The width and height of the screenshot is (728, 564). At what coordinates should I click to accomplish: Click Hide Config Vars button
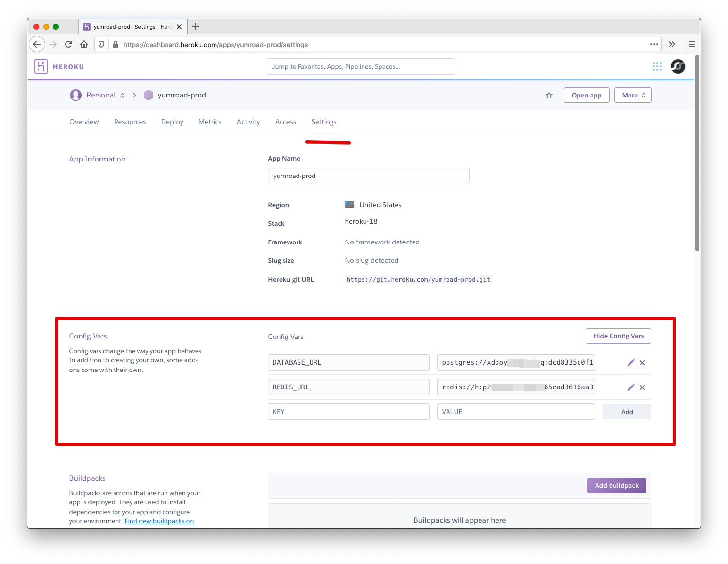(x=618, y=336)
